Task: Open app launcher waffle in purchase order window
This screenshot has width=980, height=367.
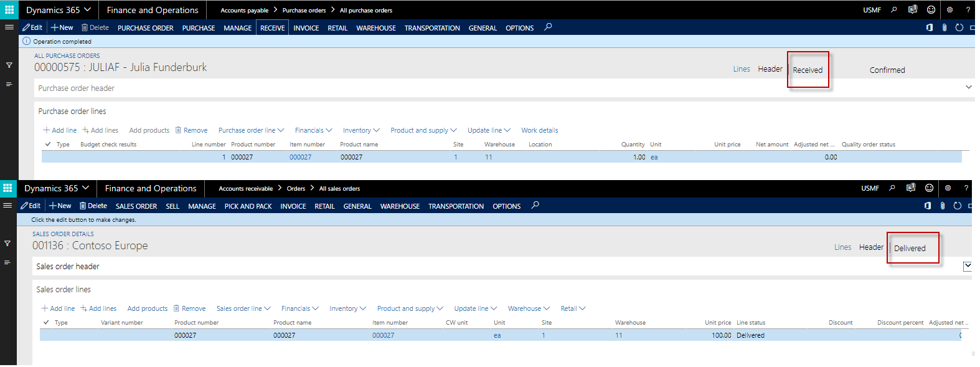Action: [x=9, y=10]
